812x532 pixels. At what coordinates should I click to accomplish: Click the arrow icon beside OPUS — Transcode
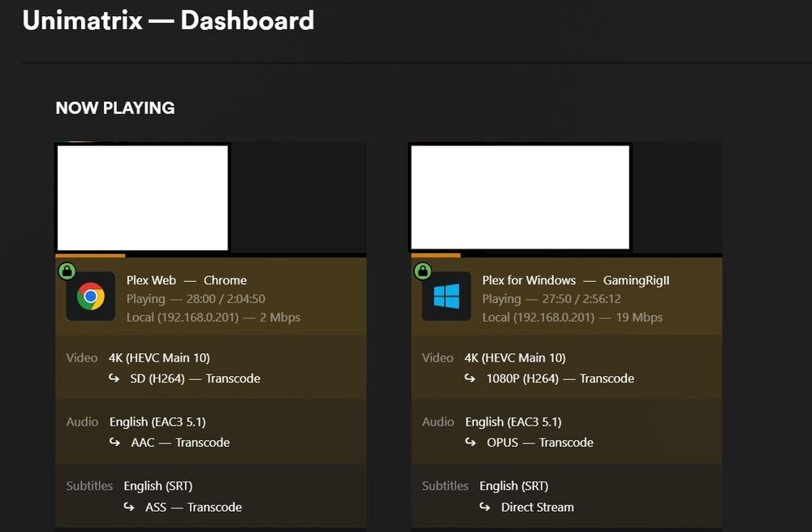[470, 442]
